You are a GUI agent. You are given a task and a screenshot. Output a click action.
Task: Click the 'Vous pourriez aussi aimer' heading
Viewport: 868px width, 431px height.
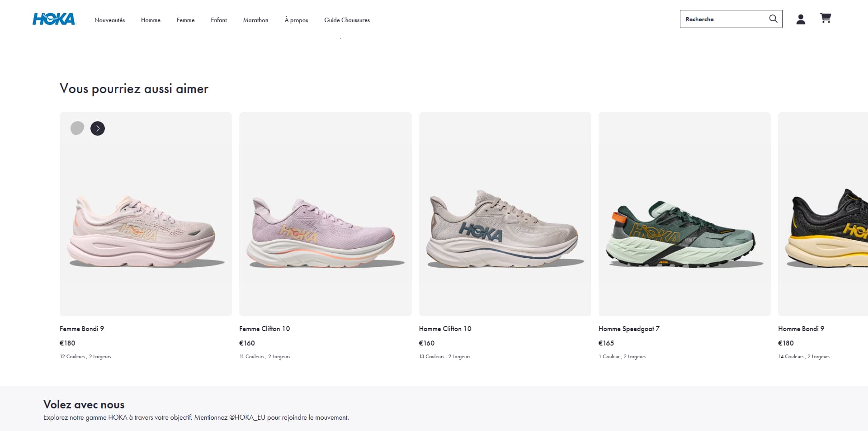[134, 89]
